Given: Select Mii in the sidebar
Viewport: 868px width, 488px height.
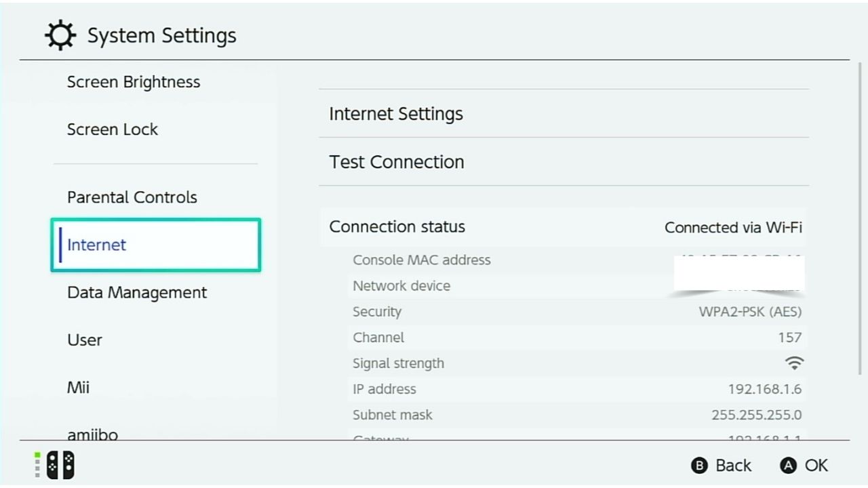Looking at the screenshot, I should (x=79, y=388).
